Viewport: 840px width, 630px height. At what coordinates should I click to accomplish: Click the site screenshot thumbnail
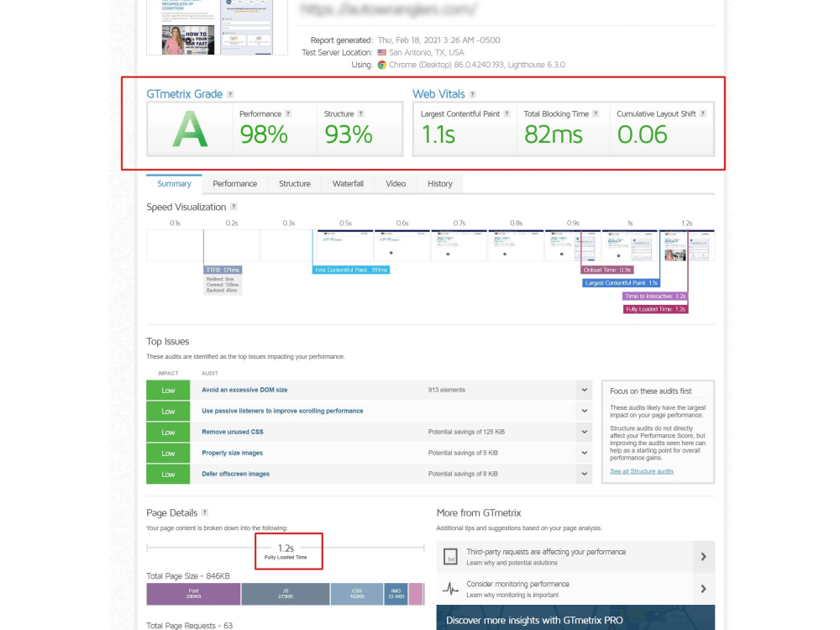click(217, 27)
